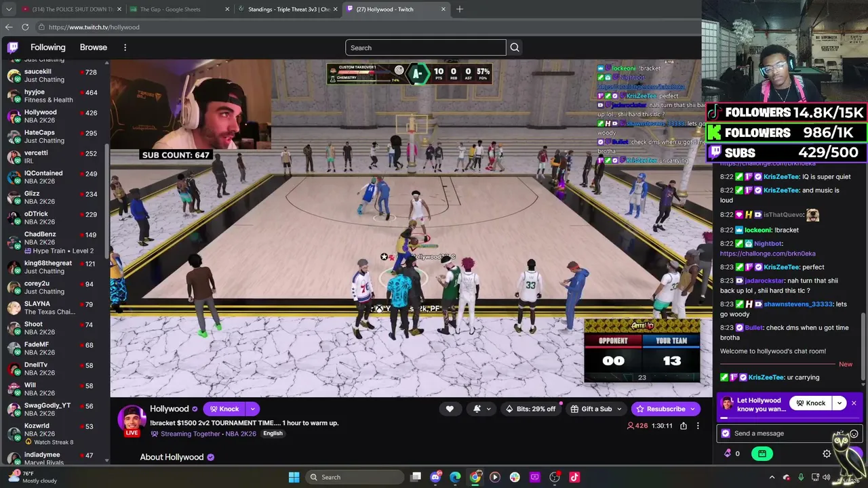Open a new browser tab
868x488 pixels.
tap(460, 9)
